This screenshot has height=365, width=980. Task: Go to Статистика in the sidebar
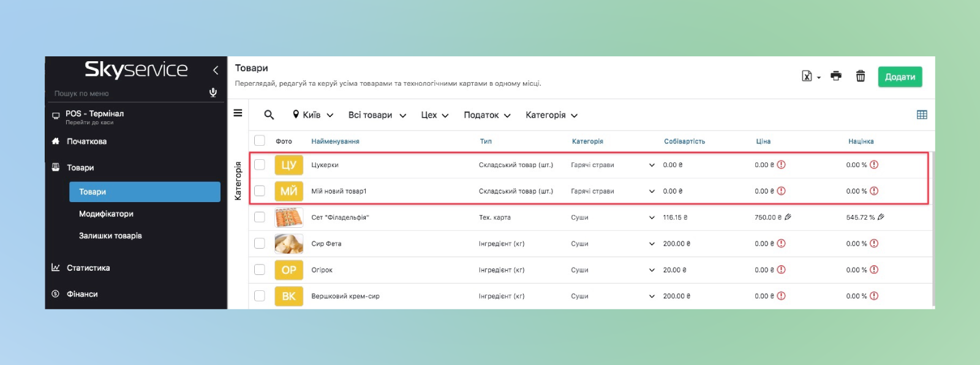coord(88,268)
